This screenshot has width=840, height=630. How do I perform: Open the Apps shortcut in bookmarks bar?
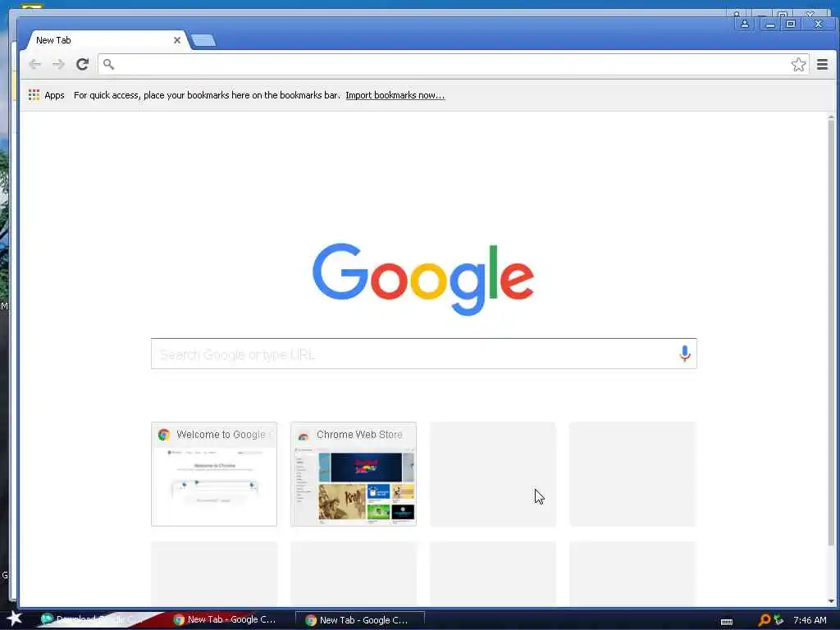(47, 95)
